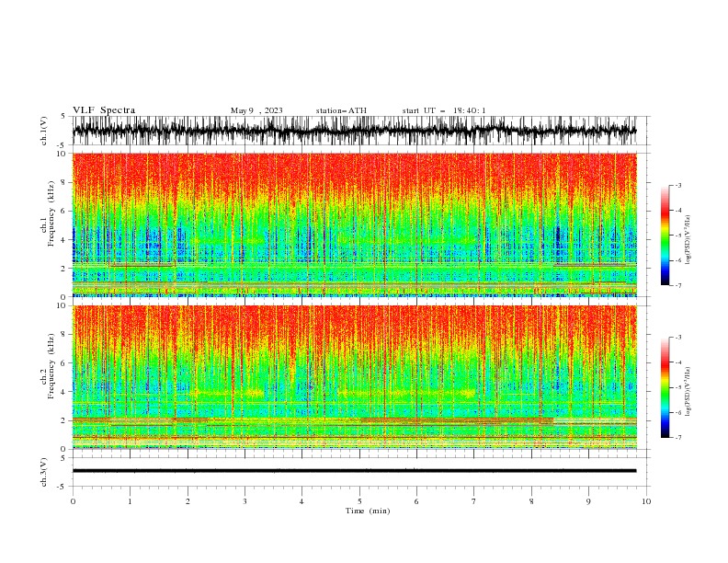The image size is (728, 563).
Task: Click the time axis tick label "9"
Action: [588, 501]
